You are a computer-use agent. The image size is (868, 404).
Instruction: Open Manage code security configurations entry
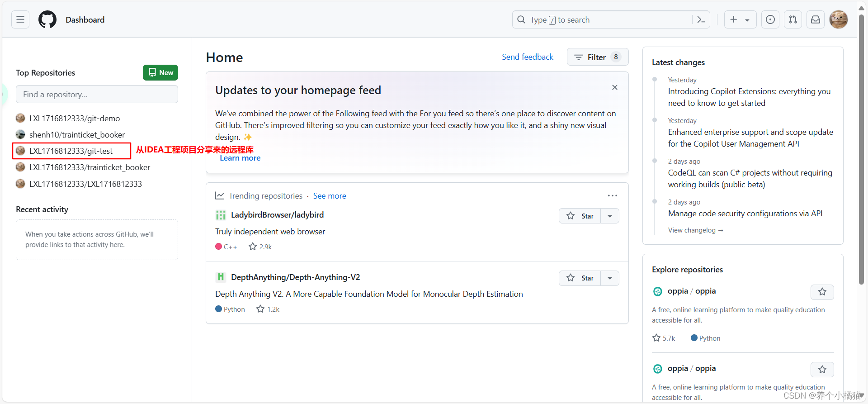click(x=745, y=213)
